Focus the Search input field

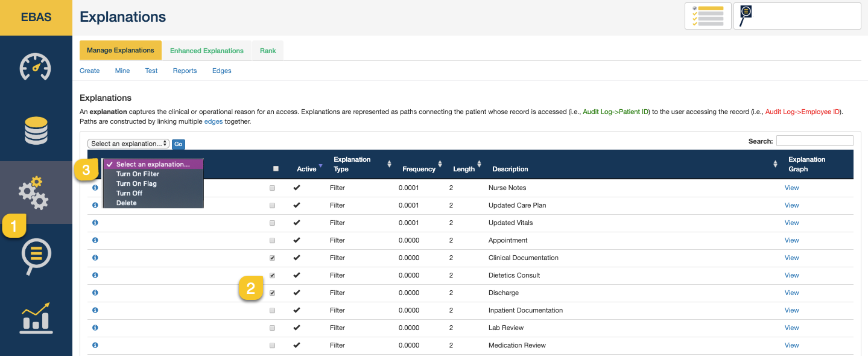coord(814,141)
